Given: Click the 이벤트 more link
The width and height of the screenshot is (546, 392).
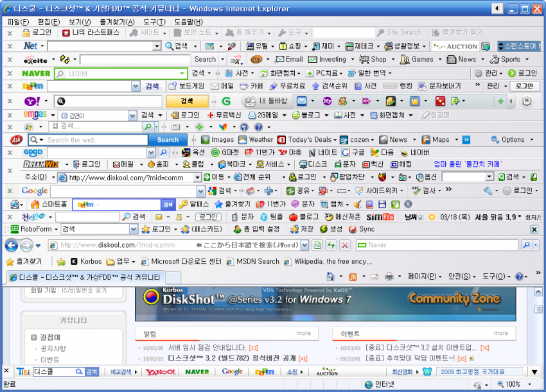Looking at the screenshot, I should pyautogui.click(x=501, y=333).
